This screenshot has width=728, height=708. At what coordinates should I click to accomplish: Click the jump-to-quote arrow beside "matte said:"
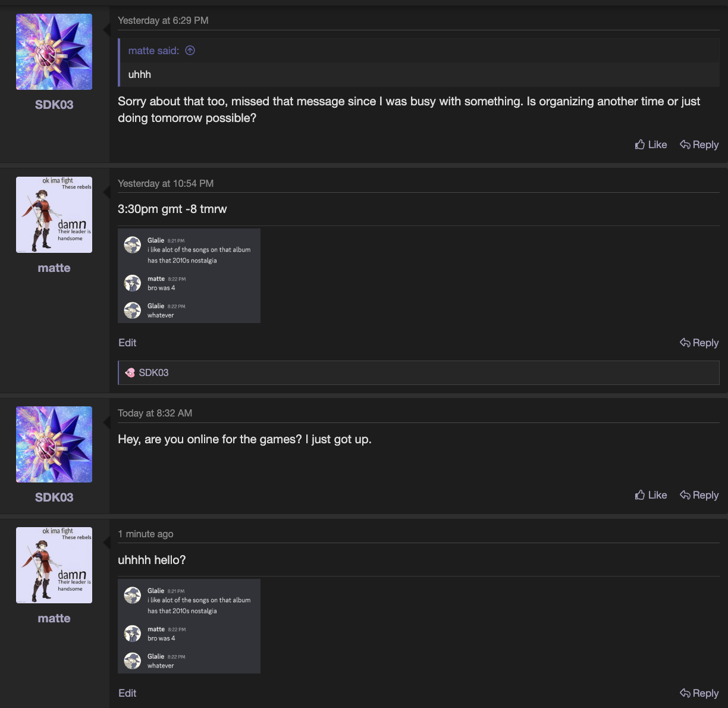(190, 51)
